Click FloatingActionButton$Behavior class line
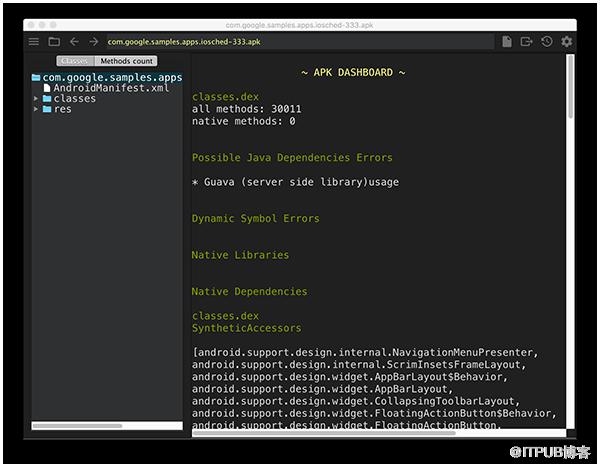The width and height of the screenshot is (600, 467). point(374,413)
